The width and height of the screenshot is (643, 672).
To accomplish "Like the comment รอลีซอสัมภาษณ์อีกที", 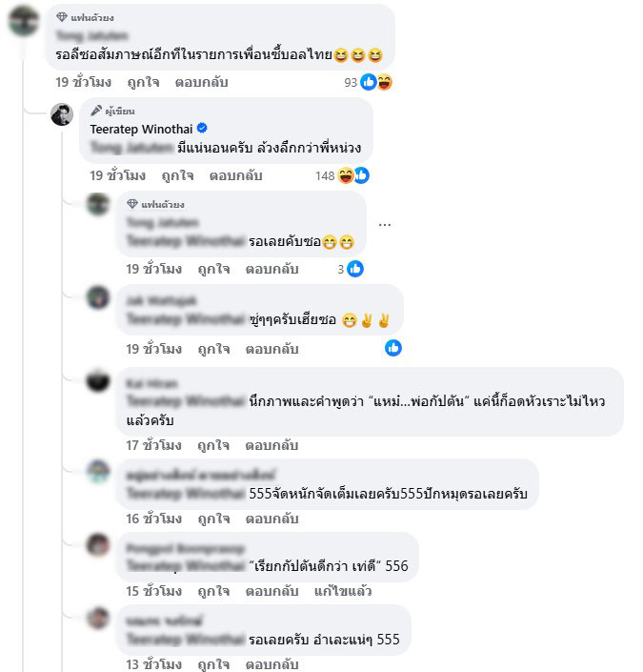I will pyautogui.click(x=144, y=82).
